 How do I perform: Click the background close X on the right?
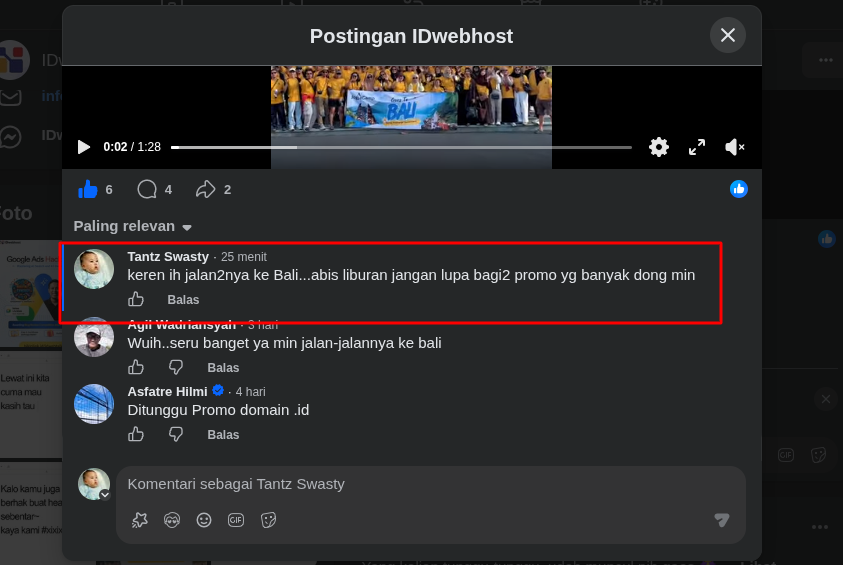coord(826,399)
